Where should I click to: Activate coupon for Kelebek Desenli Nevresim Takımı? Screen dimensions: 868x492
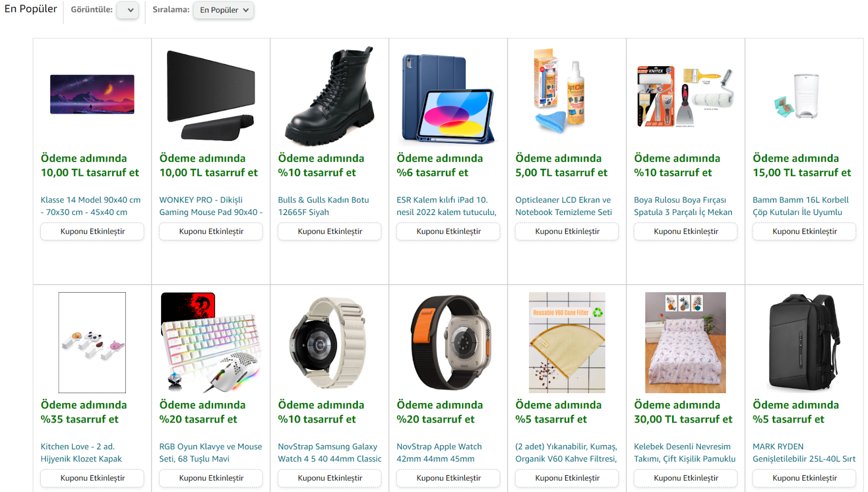pyautogui.click(x=686, y=478)
